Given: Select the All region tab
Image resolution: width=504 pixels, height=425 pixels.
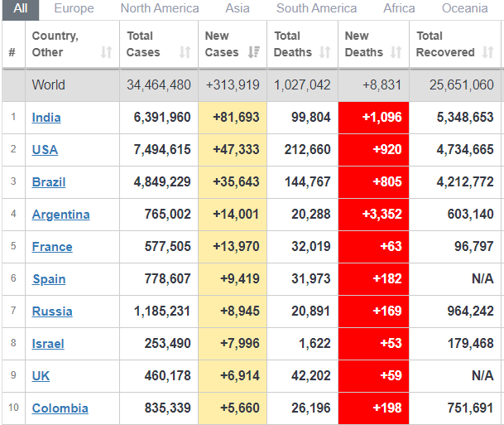Looking at the screenshot, I should [x=20, y=8].
